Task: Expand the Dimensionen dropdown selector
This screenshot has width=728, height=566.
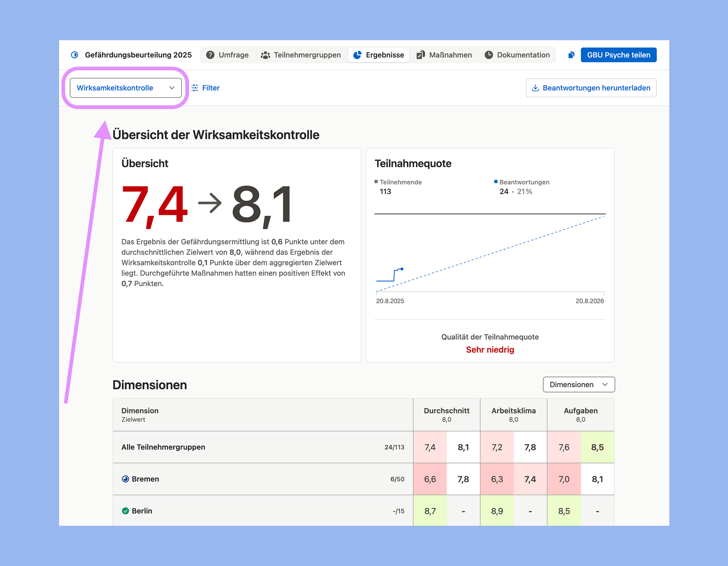Action: [x=578, y=385]
